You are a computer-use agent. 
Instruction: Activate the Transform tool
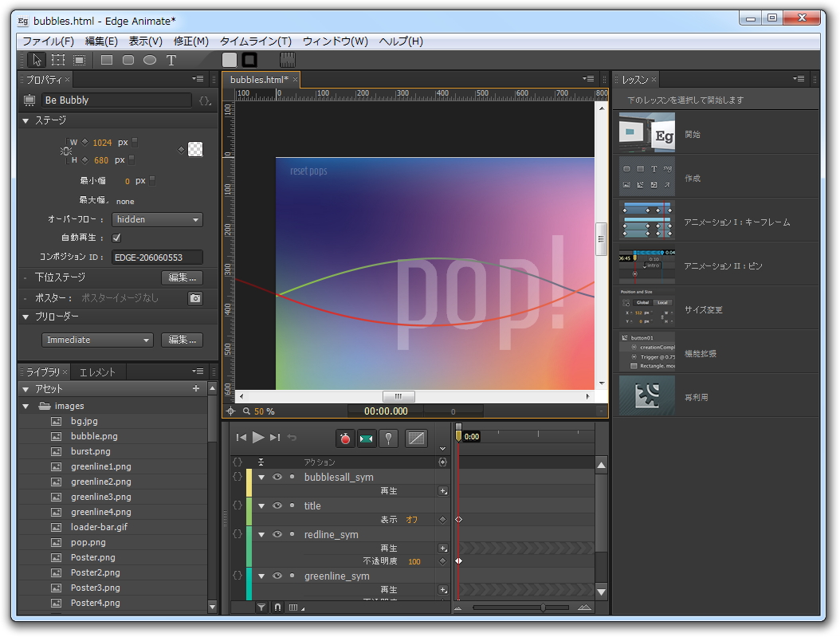click(x=58, y=60)
